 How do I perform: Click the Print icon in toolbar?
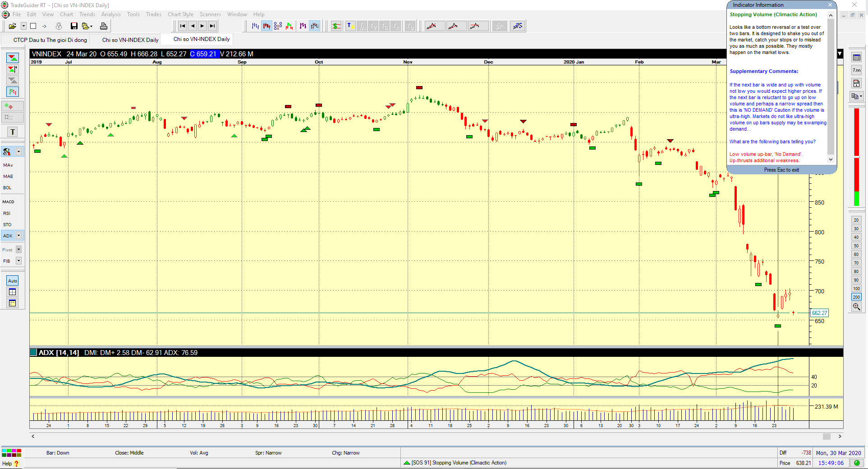point(104,26)
